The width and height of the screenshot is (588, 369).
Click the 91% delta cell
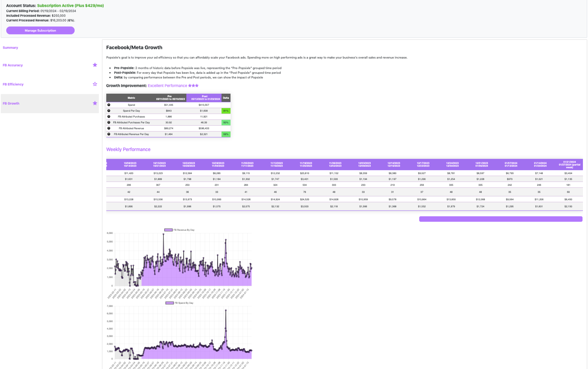[226, 111]
